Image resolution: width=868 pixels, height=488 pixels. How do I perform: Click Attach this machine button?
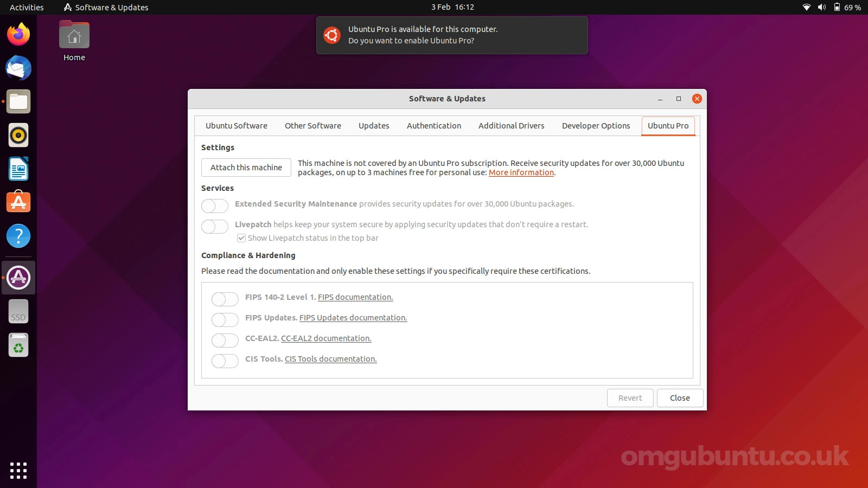point(246,168)
